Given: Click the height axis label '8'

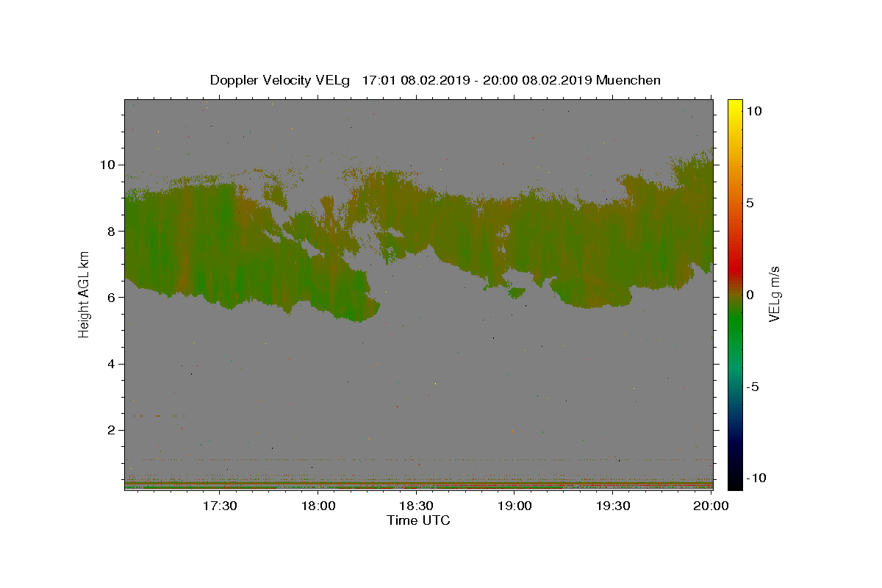Looking at the screenshot, I should click(111, 231).
